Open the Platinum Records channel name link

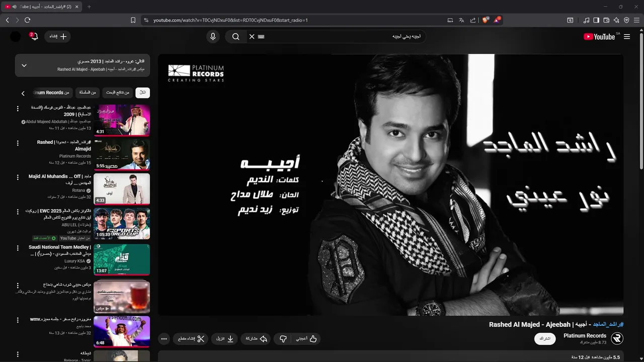585,335
